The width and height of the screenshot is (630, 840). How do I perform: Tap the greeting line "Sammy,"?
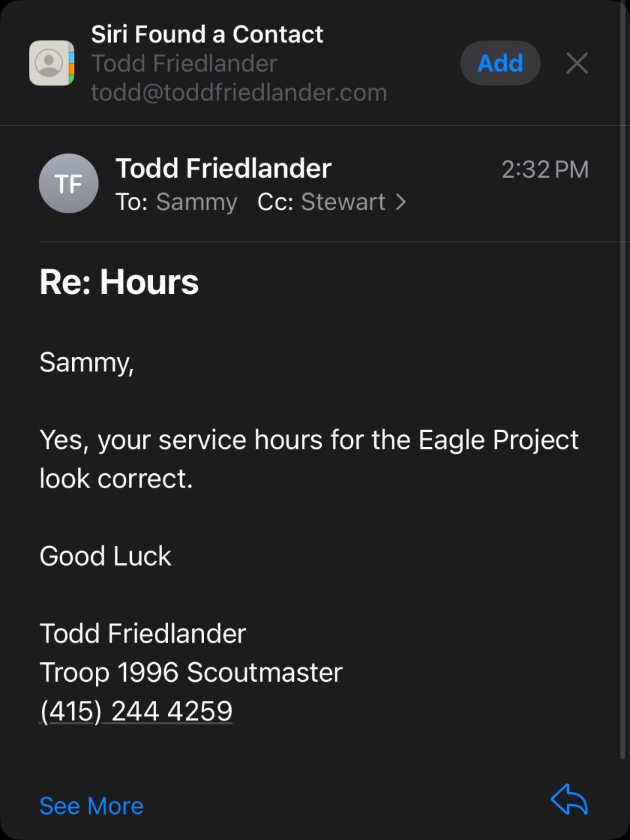click(x=87, y=362)
